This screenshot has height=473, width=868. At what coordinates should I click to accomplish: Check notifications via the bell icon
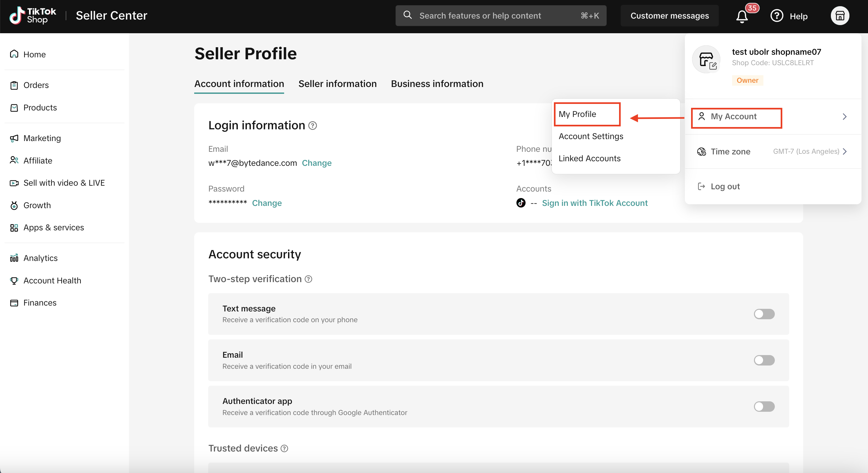pos(742,16)
